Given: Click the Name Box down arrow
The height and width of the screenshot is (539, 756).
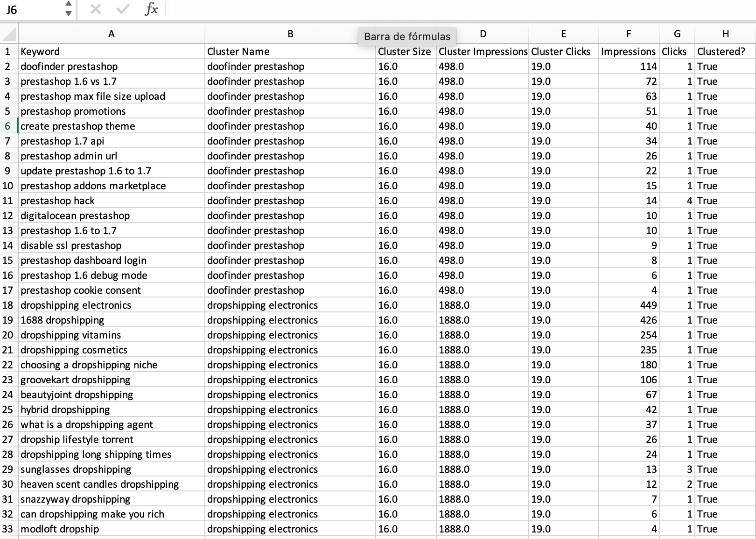Looking at the screenshot, I should tap(69, 14).
